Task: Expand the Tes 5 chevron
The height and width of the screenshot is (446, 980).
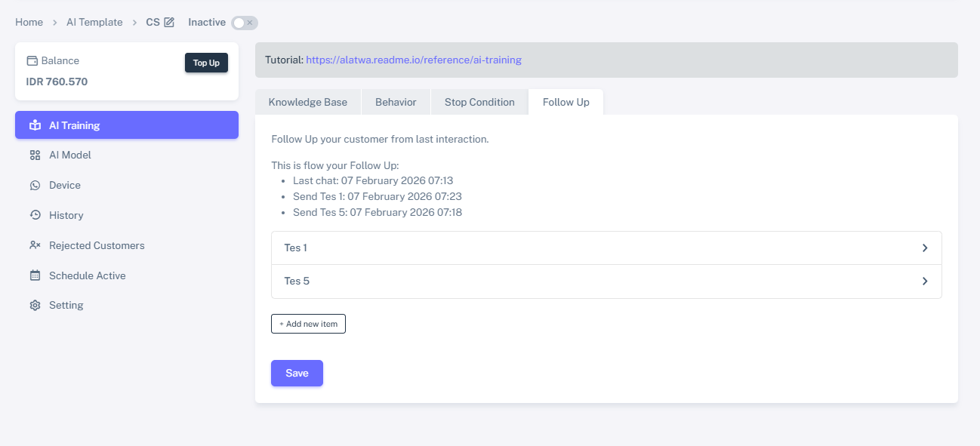Action: pyautogui.click(x=925, y=281)
